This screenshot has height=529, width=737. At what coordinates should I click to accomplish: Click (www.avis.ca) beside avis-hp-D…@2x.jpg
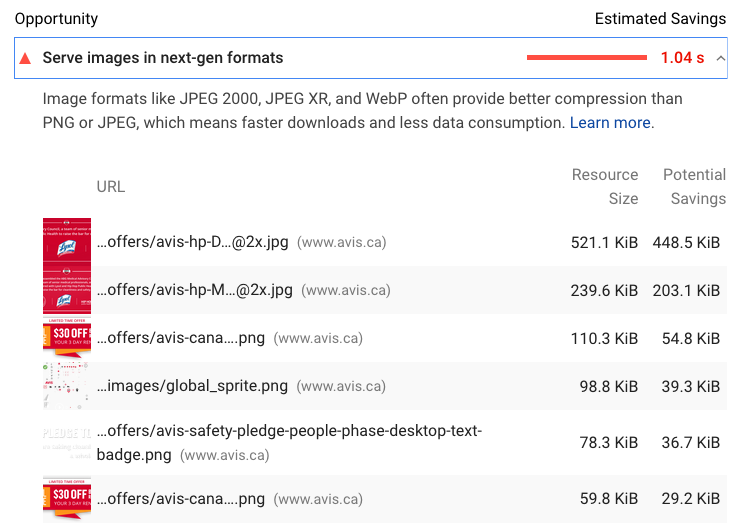(x=342, y=243)
